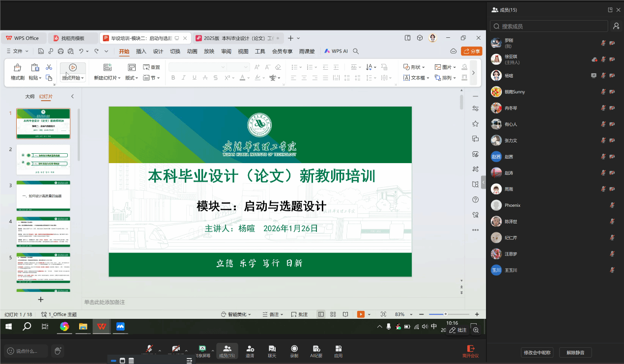Image resolution: width=624 pixels, height=364 pixels.
Task: Open AI记录 in the meeting toolbar
Action: (315, 349)
